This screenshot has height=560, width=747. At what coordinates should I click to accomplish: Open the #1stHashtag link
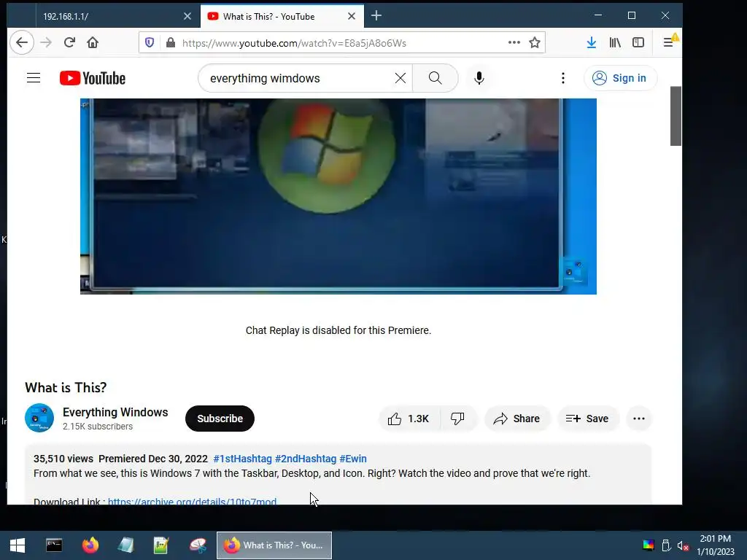[242, 459]
